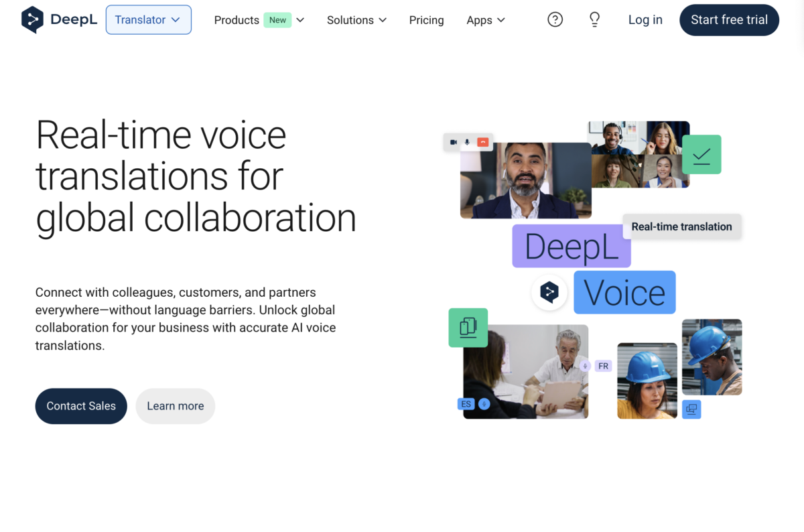804x532 pixels.
Task: Click the FR microphone badge
Action: point(602,366)
